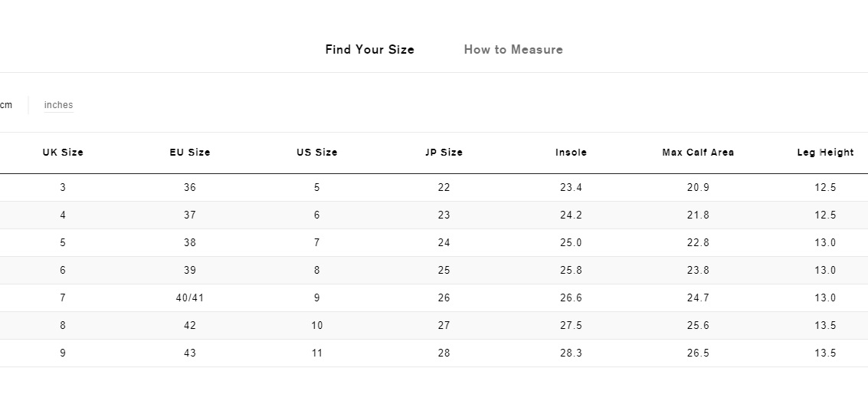Select cm as the measurement unit
This screenshot has width=868, height=401.
point(5,105)
